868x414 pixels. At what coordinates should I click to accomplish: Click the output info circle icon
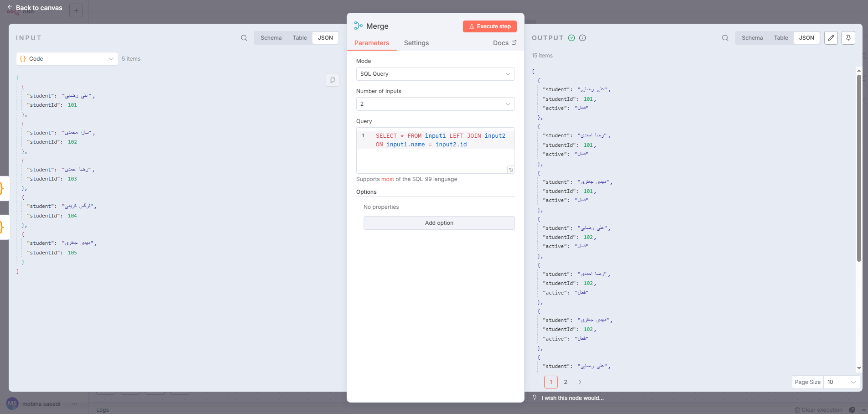coord(582,38)
